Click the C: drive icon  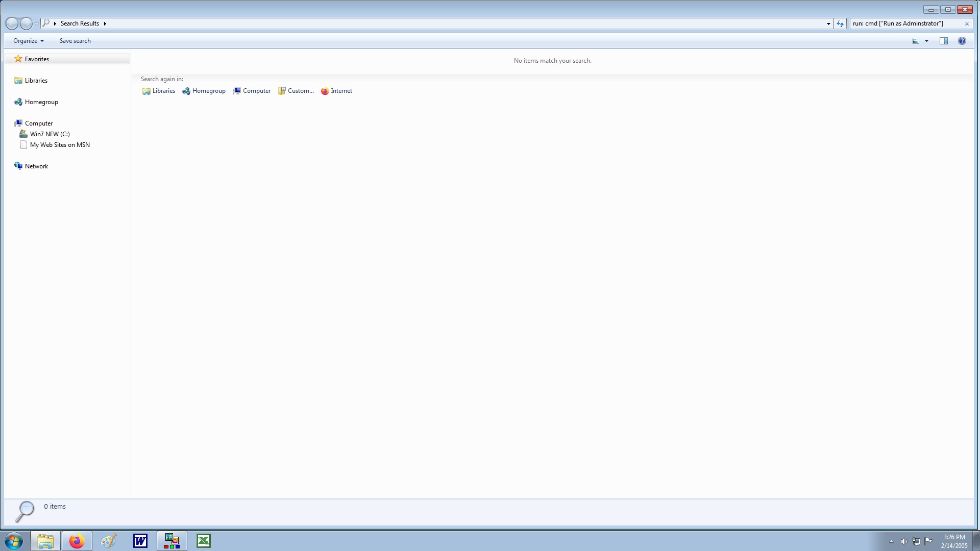pyautogui.click(x=23, y=134)
